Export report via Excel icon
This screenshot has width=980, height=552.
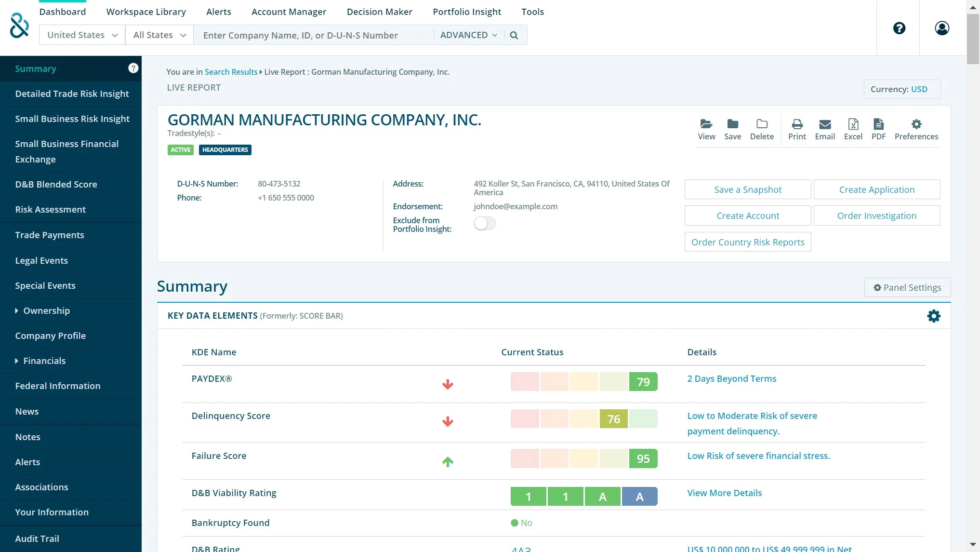pos(853,124)
